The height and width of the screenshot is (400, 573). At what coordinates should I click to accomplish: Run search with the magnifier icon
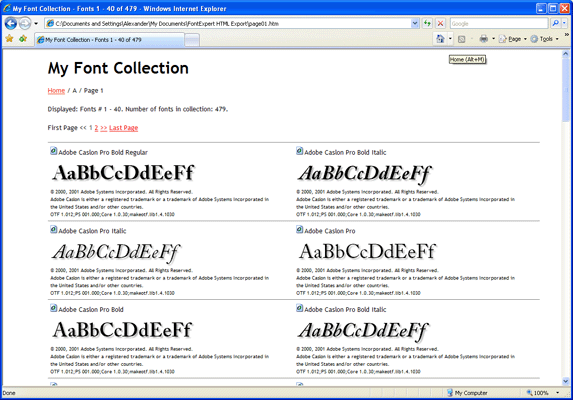[555, 24]
